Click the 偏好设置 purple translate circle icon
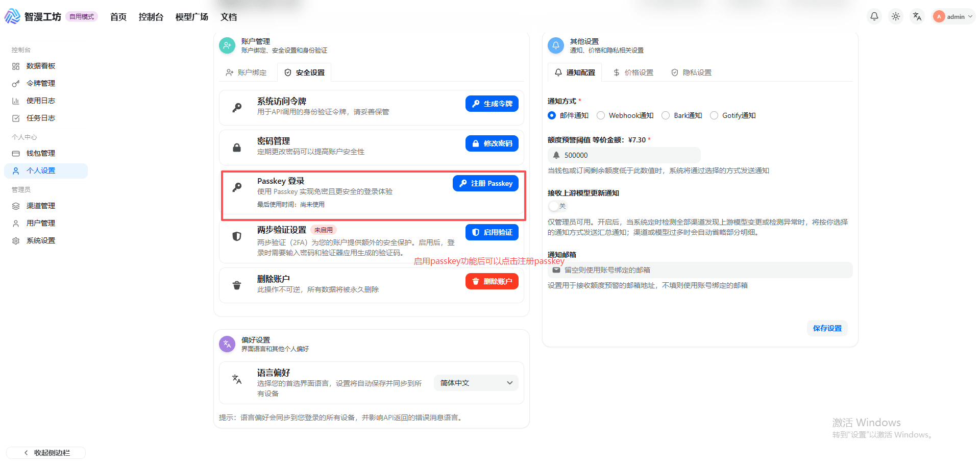The width and height of the screenshot is (980, 465). (x=227, y=344)
